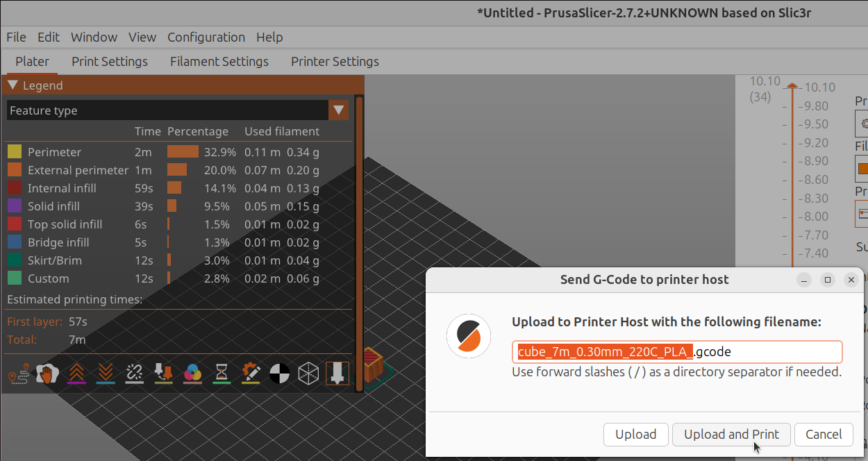Toggle Color changes circles icon
Screen dimensions: 868x461
[x=192, y=374]
